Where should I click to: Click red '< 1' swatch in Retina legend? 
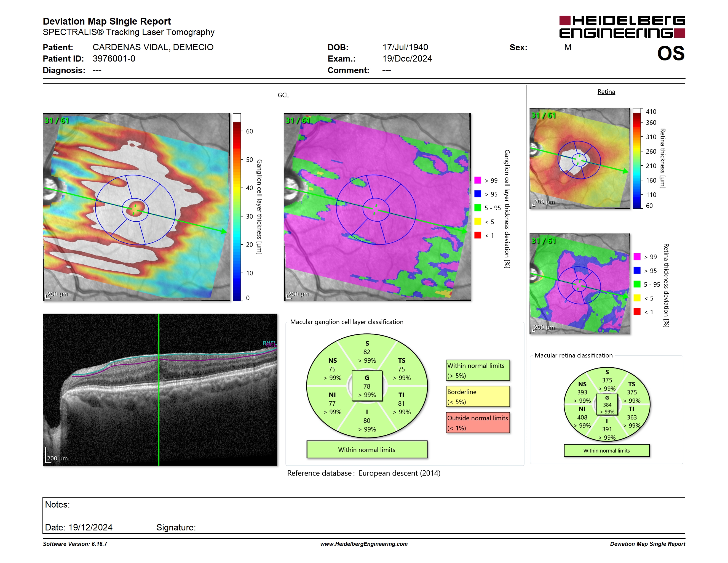637,312
